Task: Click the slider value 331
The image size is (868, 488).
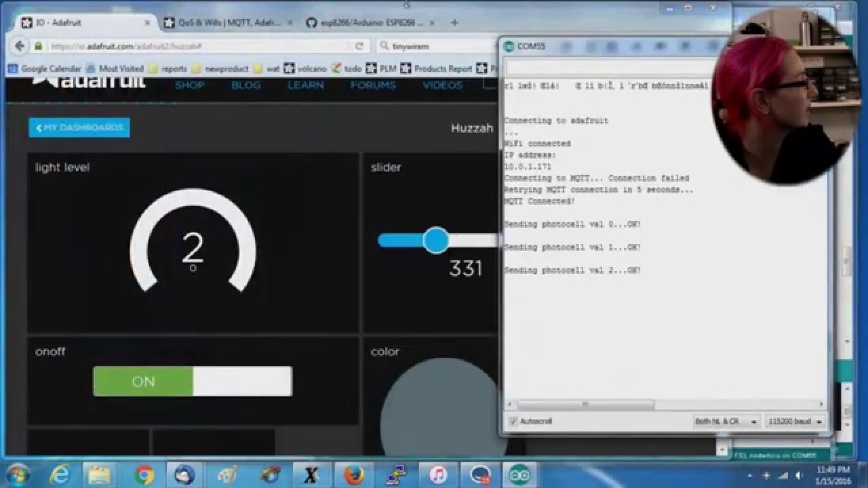Action: pyautogui.click(x=466, y=268)
